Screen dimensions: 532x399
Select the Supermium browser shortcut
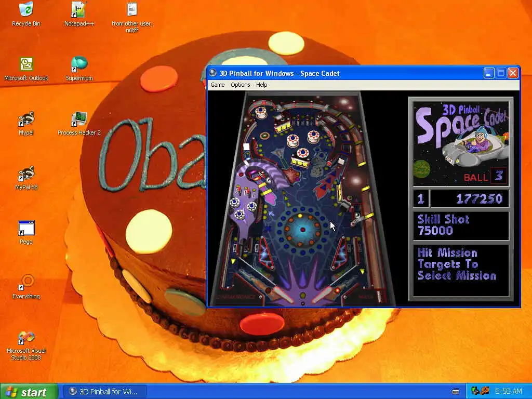79,69
